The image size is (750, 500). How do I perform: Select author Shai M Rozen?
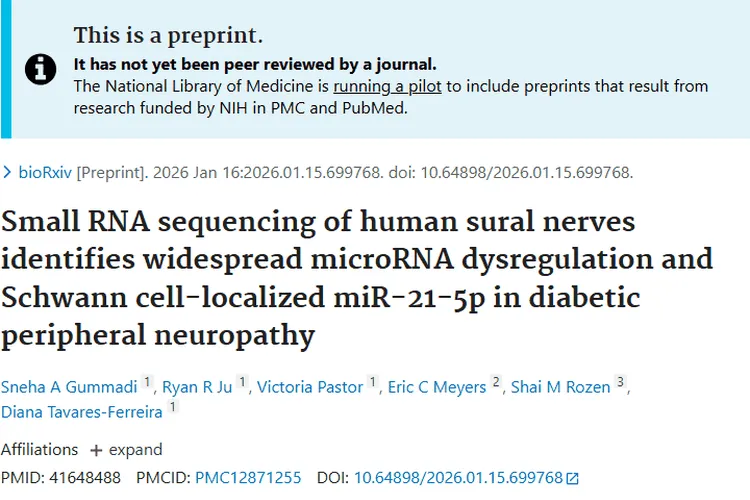(x=560, y=387)
